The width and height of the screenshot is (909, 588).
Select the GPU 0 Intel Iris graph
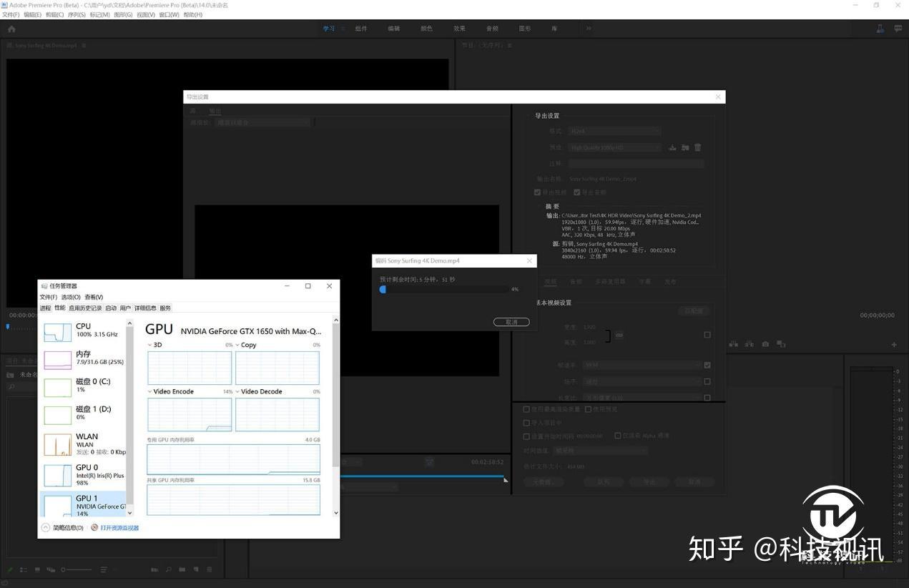click(58, 475)
